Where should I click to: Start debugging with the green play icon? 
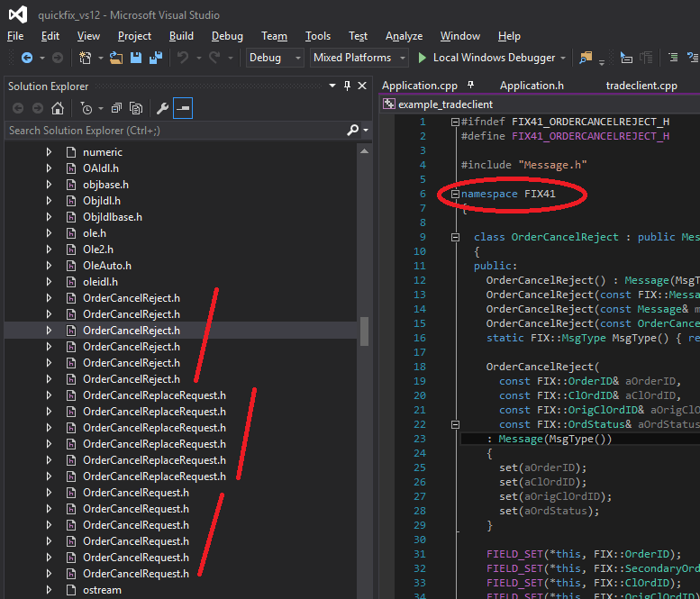point(422,58)
